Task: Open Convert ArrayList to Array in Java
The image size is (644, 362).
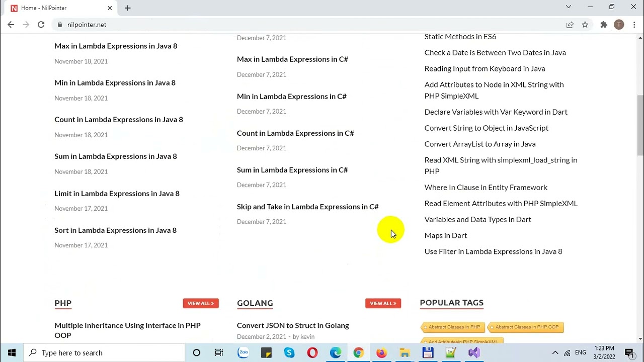Action: [x=480, y=144]
